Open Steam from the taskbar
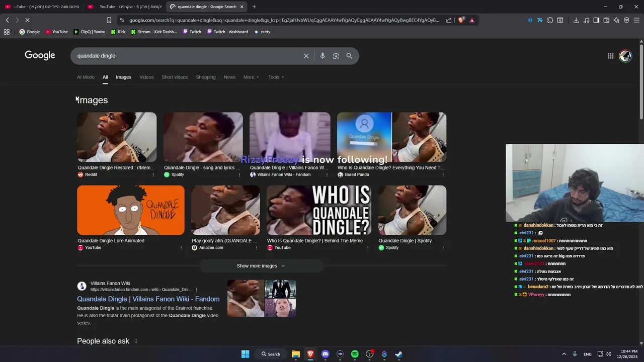 coord(398,354)
